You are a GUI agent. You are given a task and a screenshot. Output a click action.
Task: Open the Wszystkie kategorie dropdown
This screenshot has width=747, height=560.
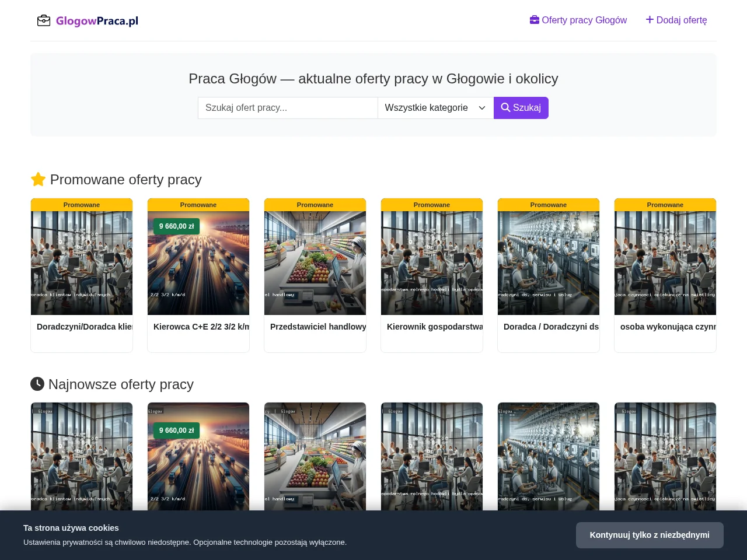click(435, 108)
